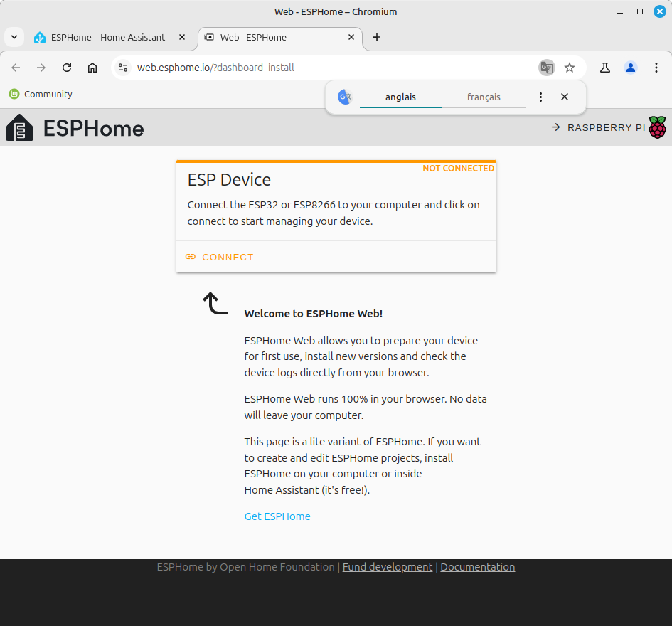The height and width of the screenshot is (626, 672).
Task: Open the Chromium three-dot menu
Action: pyautogui.click(x=656, y=68)
